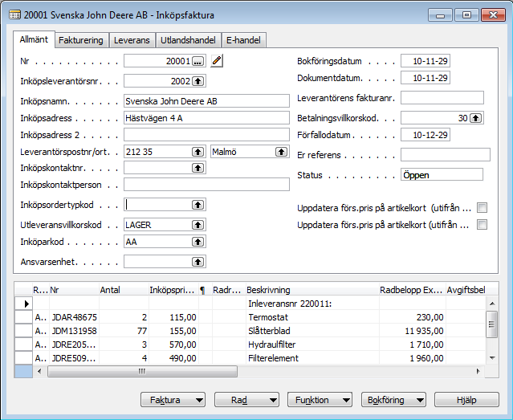Close the Inköpsfaktura window
This screenshot has height=420, width=513.
click(494, 15)
